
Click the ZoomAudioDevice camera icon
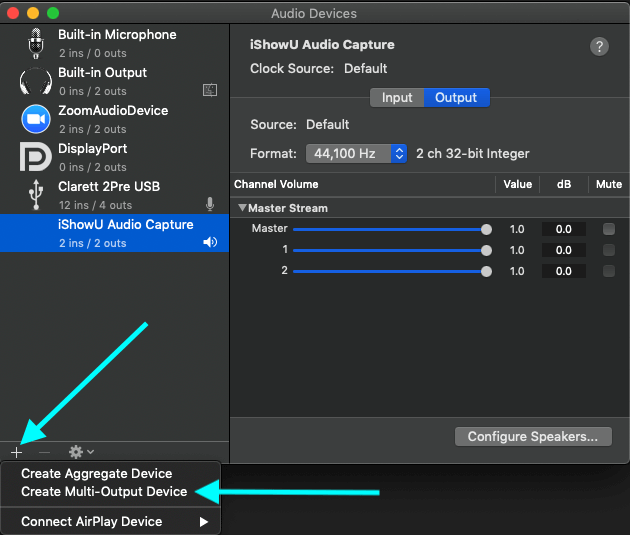tap(36, 119)
